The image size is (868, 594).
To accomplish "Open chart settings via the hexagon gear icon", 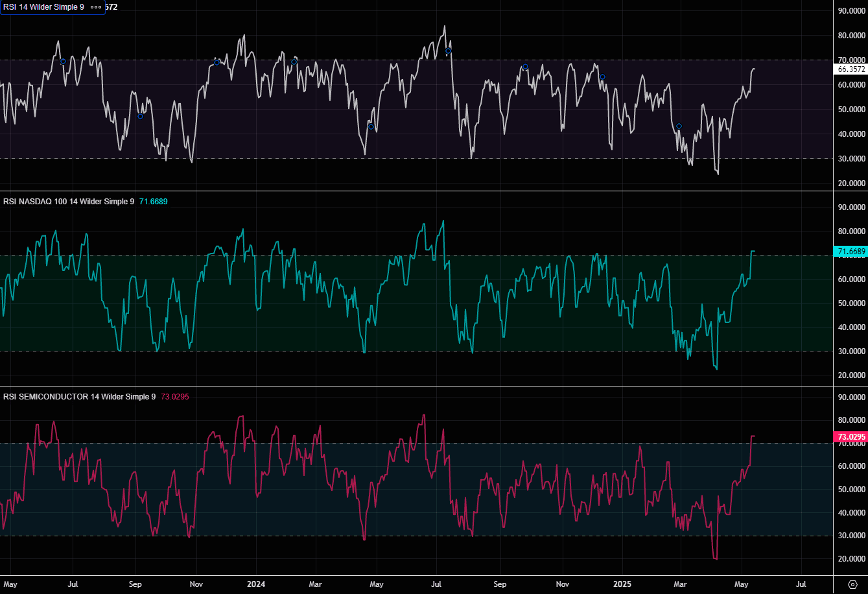I will click(x=852, y=584).
